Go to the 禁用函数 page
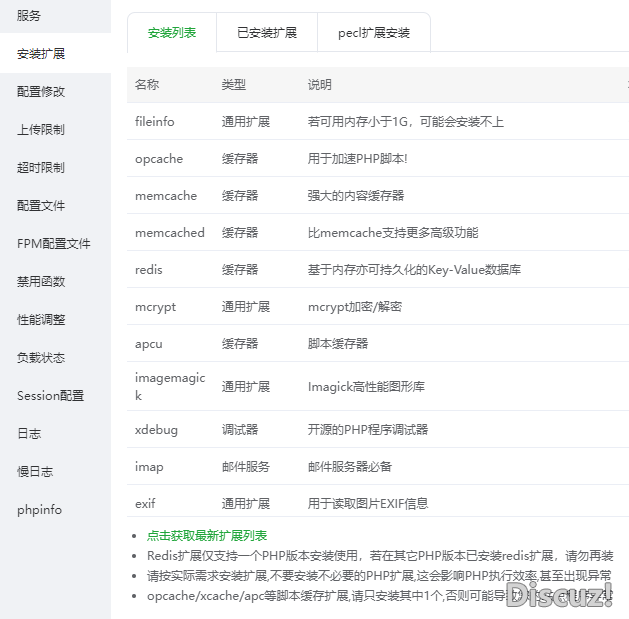This screenshot has height=619, width=629. coord(41,282)
